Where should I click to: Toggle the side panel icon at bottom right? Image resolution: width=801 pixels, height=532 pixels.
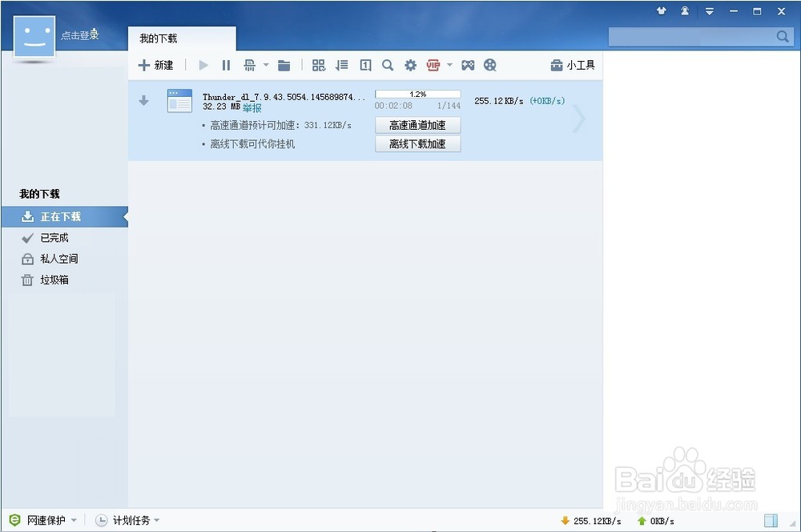click(x=771, y=520)
